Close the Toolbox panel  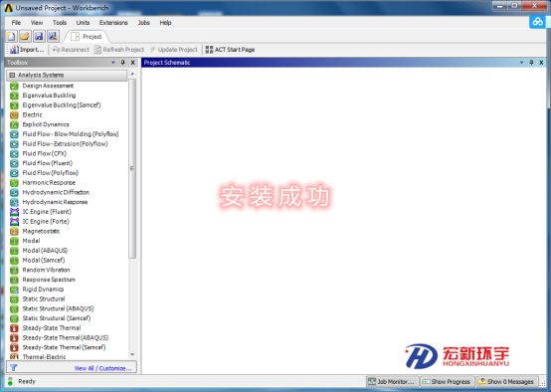tap(133, 63)
